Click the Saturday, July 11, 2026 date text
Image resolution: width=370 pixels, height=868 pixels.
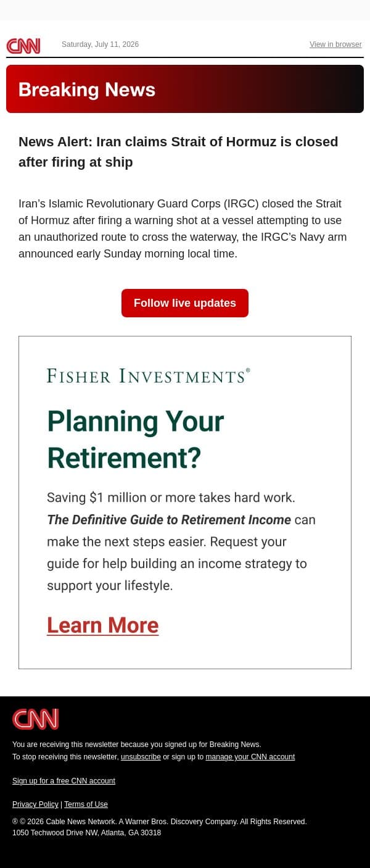pos(100,44)
